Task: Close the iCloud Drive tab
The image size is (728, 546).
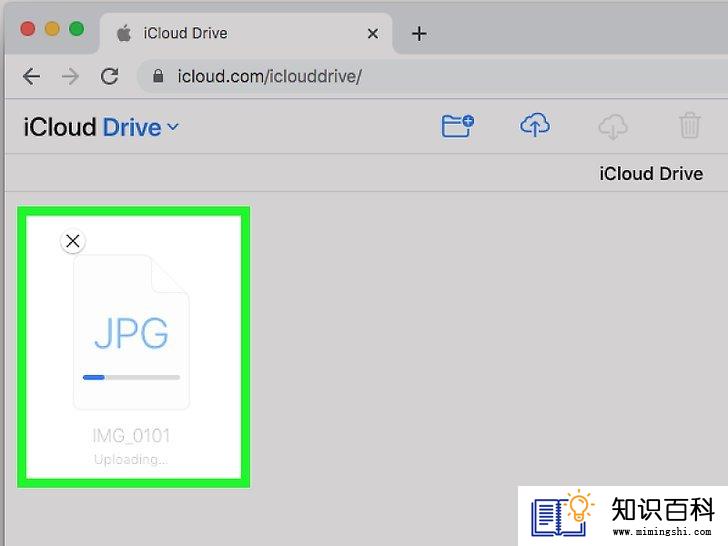Action: pos(372,33)
